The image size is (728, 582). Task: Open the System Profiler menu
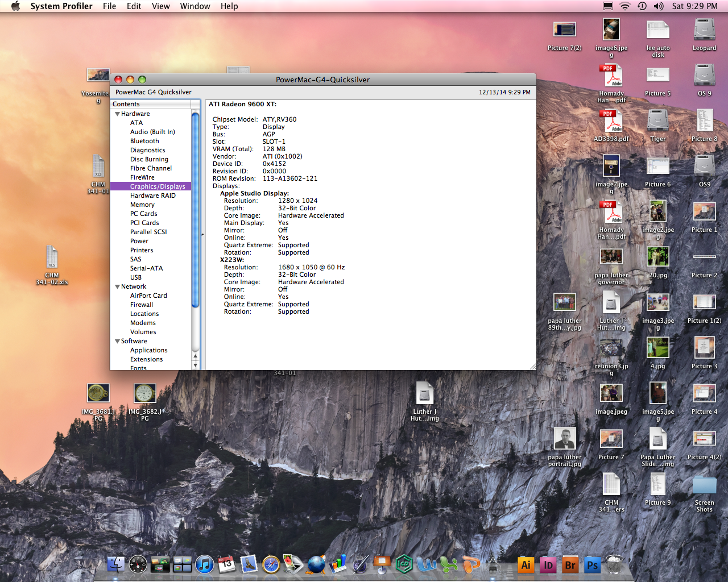(61, 6)
